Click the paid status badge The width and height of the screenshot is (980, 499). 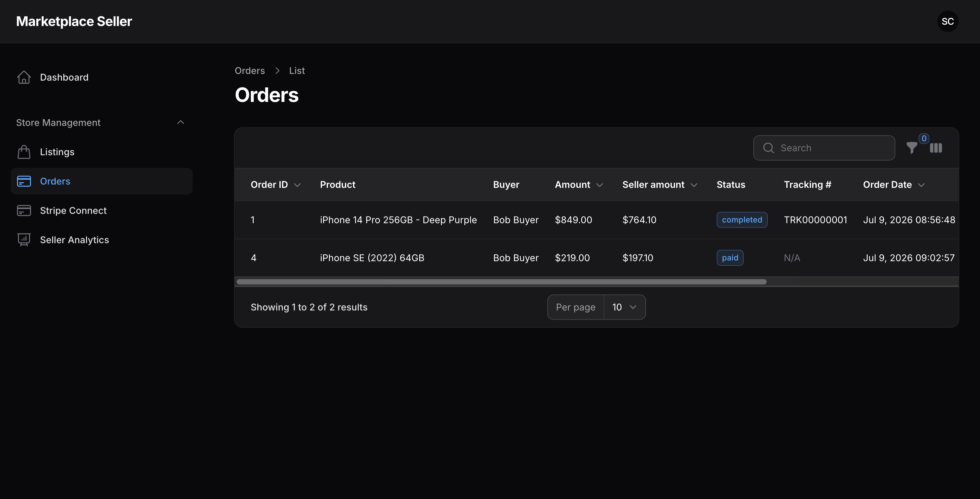730,258
